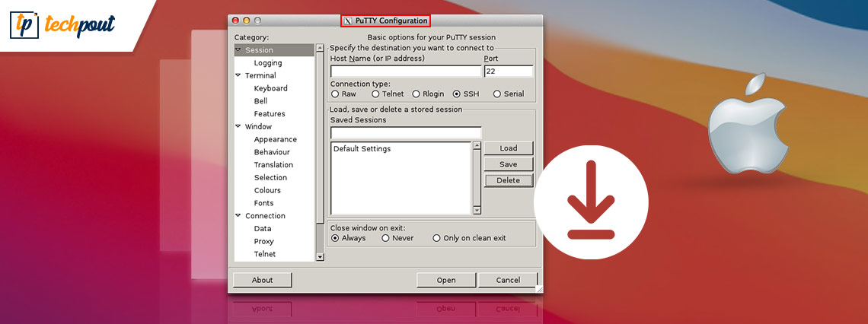Select Session in the category tree
Screen dimensions: 868x324
[259, 50]
